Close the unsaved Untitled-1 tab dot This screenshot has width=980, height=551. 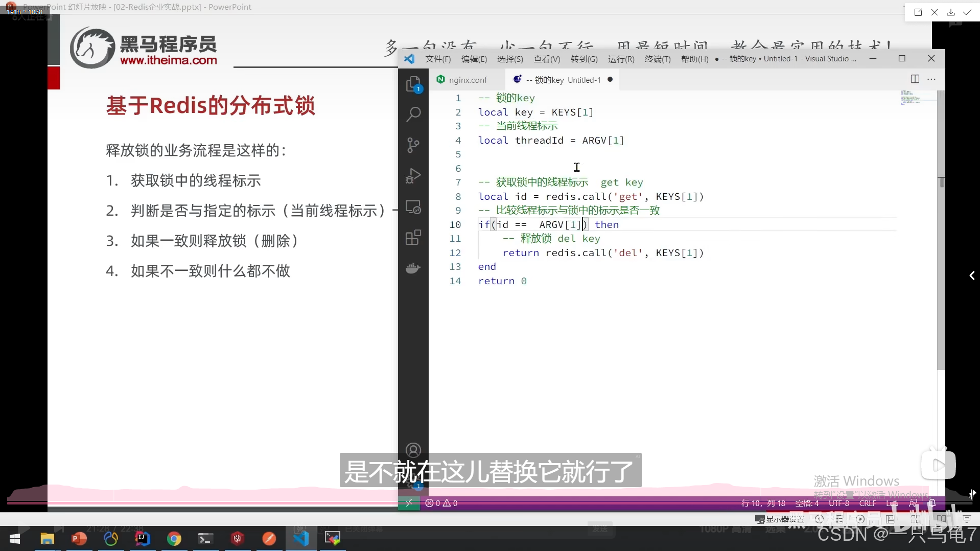point(610,80)
